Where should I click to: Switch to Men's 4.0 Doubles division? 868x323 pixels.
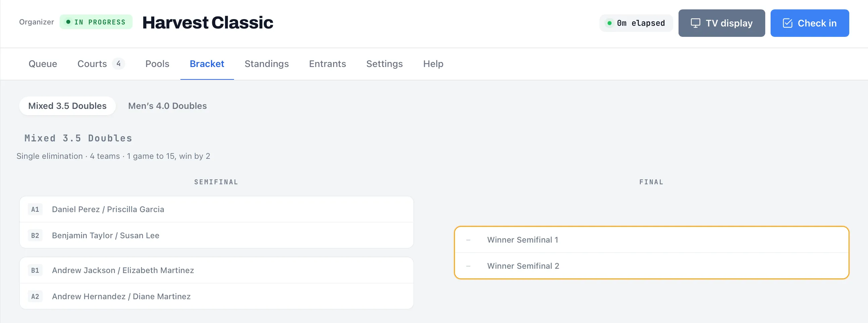(167, 106)
